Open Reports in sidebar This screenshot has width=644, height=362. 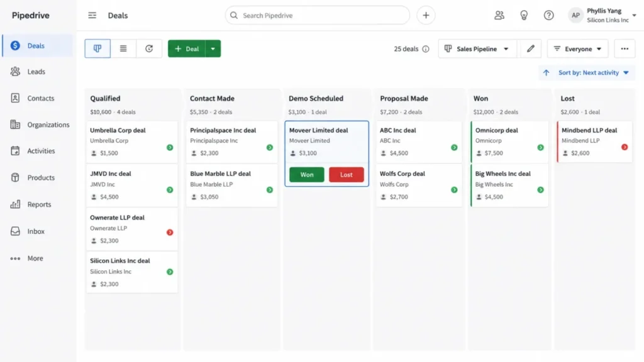tap(39, 204)
